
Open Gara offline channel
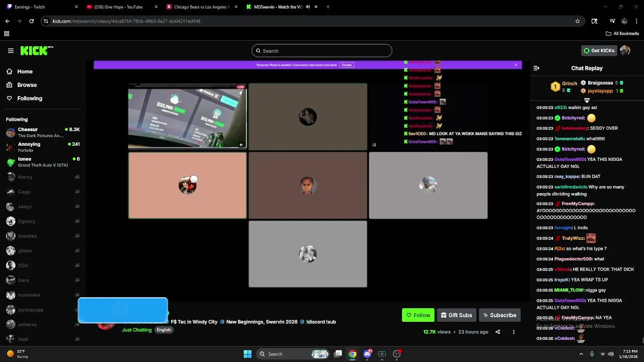pyautogui.click(x=43, y=280)
